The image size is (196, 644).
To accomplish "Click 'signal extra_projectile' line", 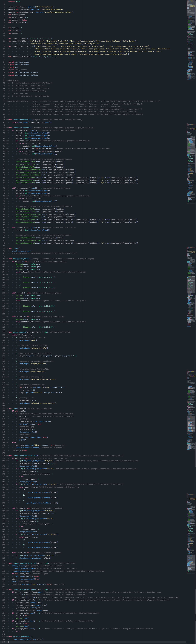I will coord(19,62).
